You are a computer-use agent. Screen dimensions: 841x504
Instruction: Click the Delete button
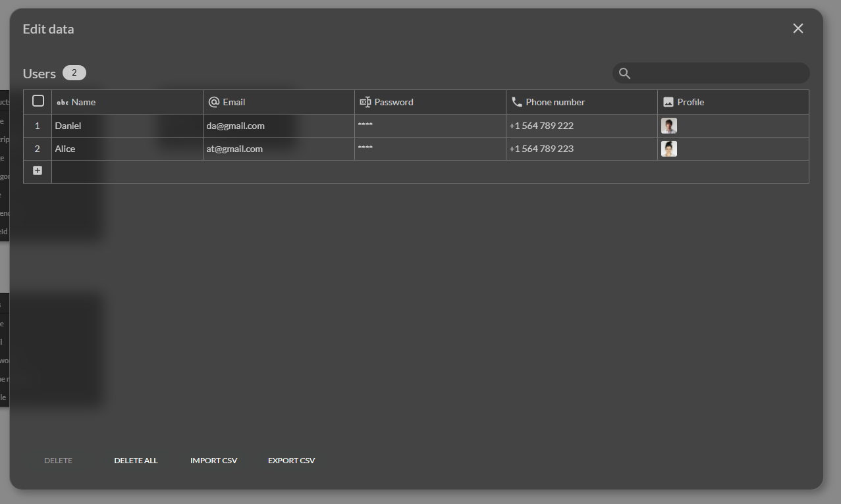(x=58, y=461)
